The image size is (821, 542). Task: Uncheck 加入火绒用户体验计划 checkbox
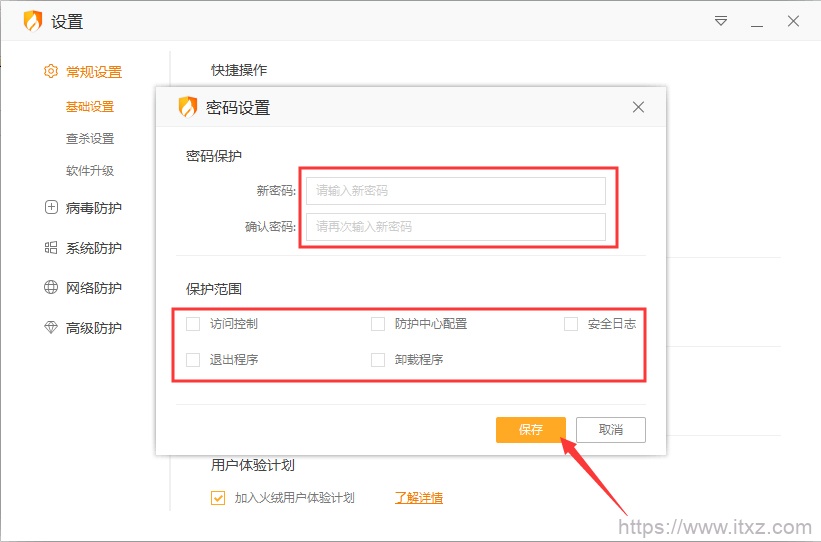(218, 497)
